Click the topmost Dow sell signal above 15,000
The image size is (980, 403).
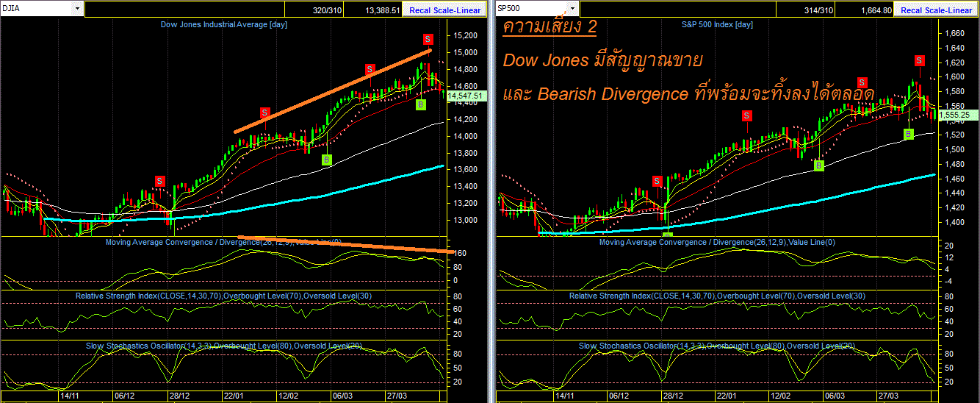coord(428,38)
